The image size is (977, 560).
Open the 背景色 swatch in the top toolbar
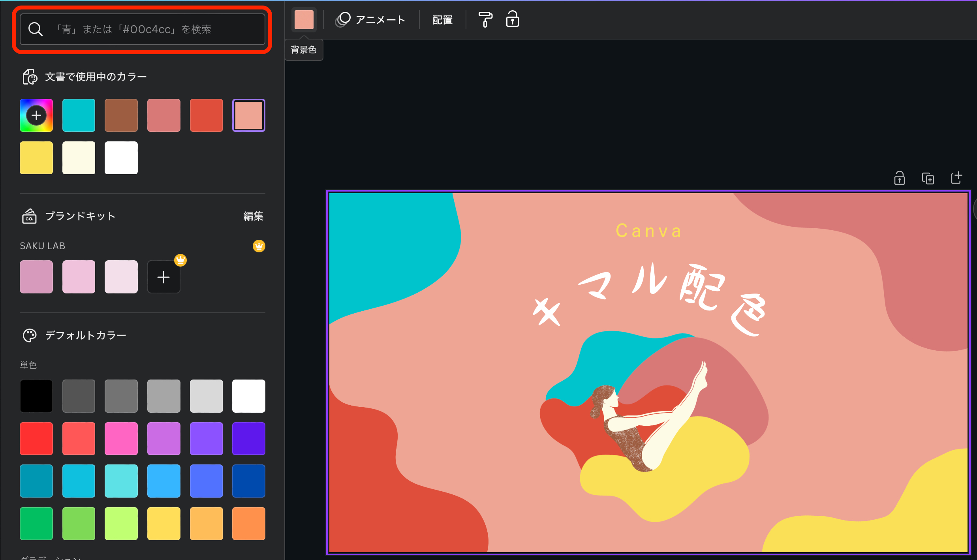pos(304,20)
